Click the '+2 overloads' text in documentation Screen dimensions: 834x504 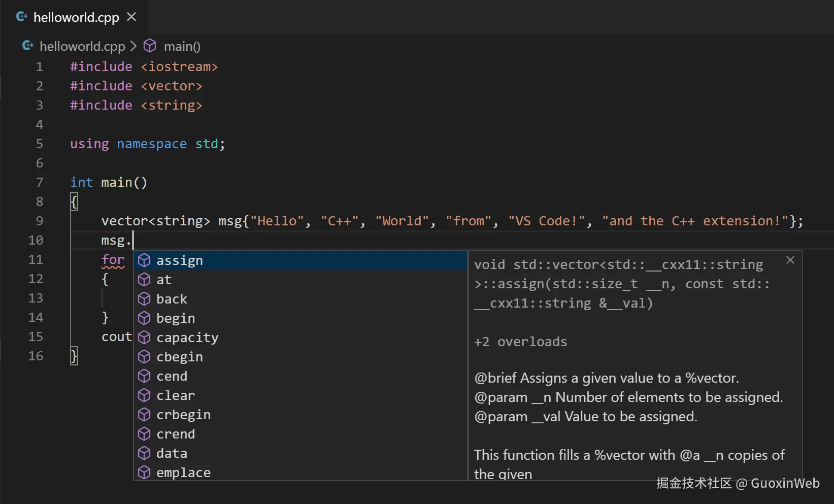(520, 342)
